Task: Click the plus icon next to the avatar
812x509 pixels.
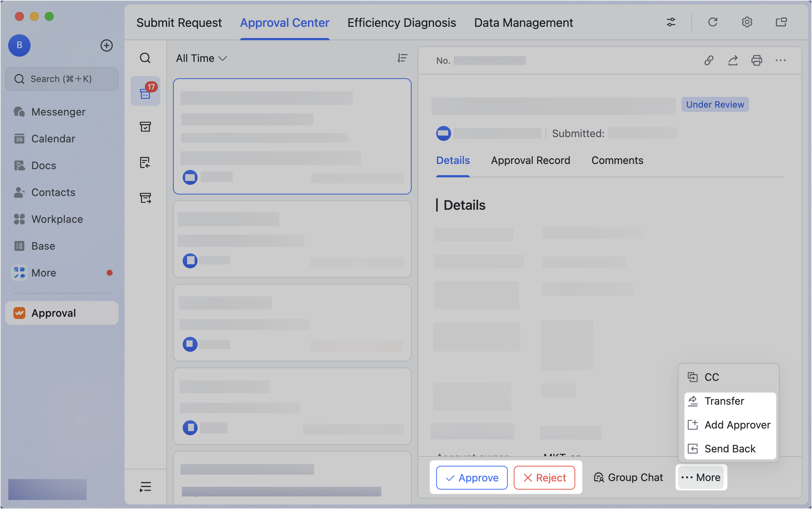Action: pyautogui.click(x=107, y=45)
